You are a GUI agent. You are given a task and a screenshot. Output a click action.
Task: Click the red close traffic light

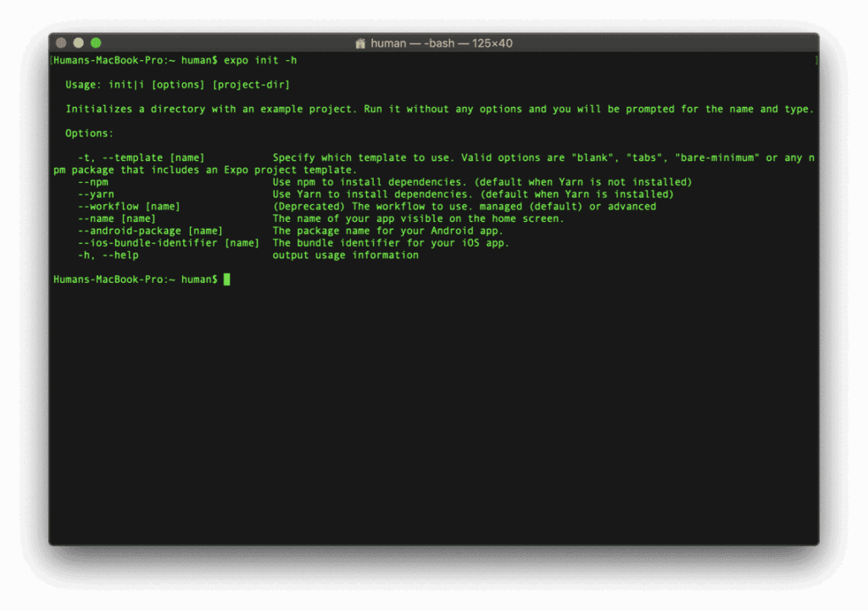point(60,42)
